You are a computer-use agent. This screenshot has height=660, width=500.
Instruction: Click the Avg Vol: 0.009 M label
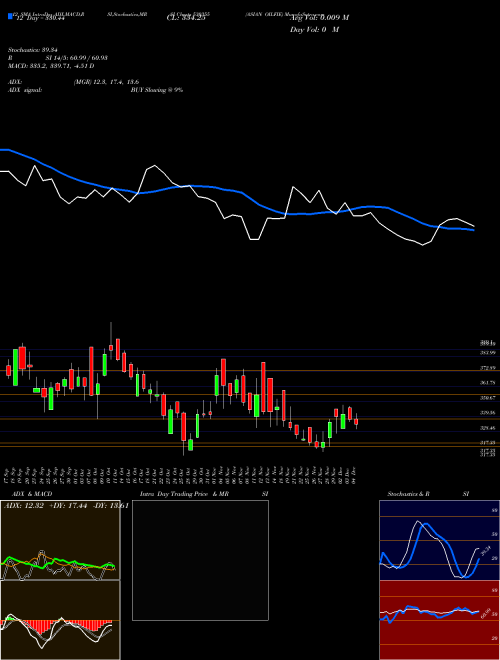click(319, 18)
